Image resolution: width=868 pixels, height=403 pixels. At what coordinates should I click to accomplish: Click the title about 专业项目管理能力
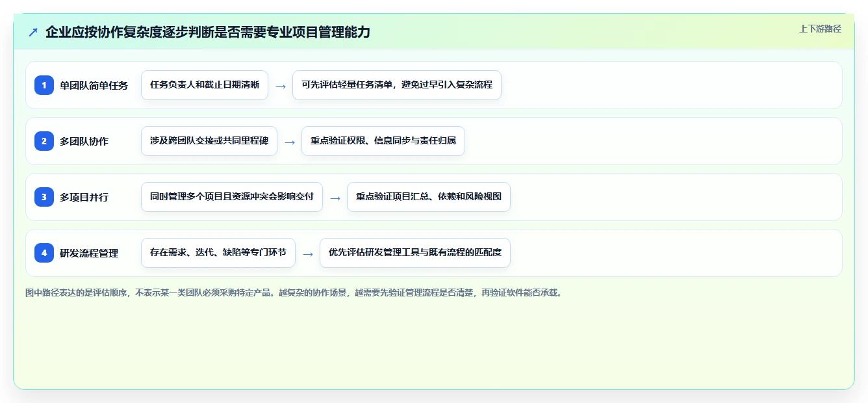click(208, 32)
